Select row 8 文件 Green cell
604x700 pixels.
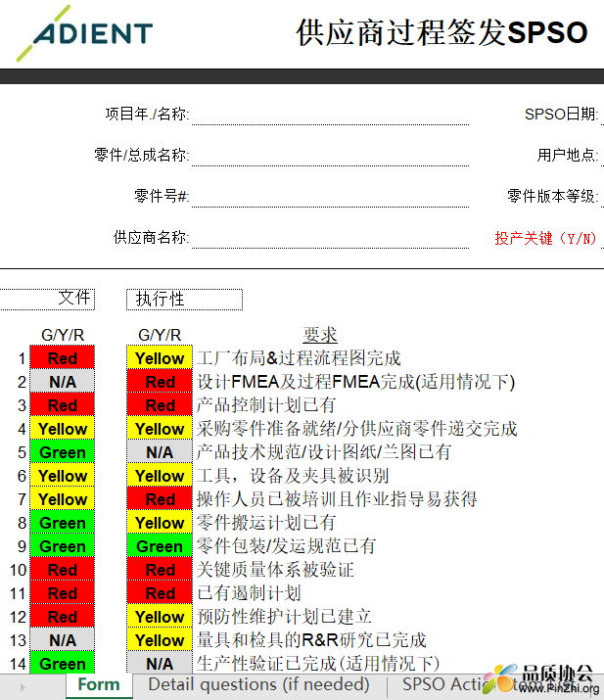tap(62, 523)
